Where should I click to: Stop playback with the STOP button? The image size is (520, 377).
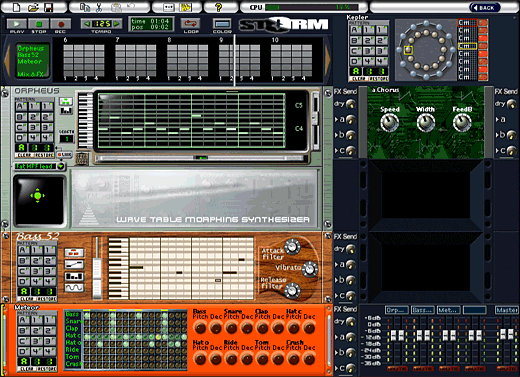click(39, 24)
